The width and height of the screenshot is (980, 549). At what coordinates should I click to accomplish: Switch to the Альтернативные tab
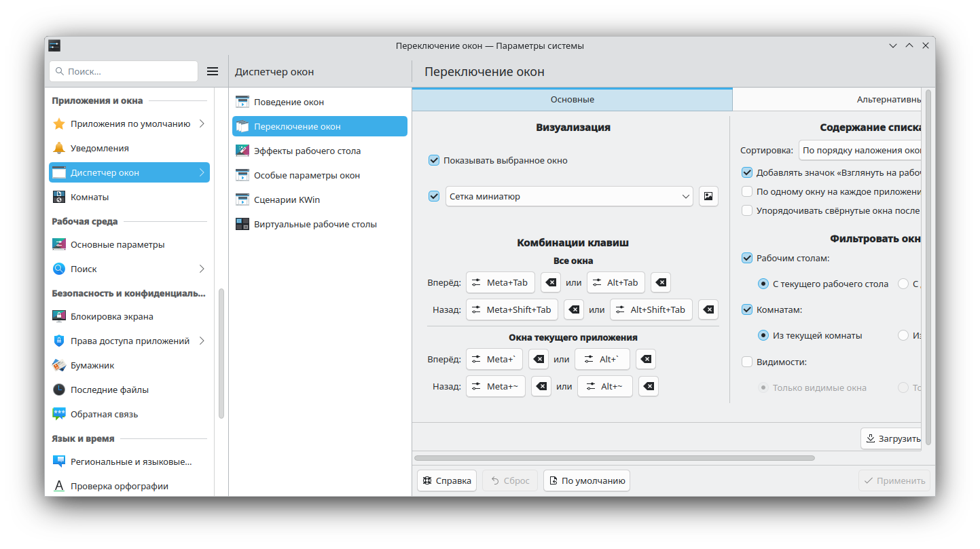click(x=827, y=99)
